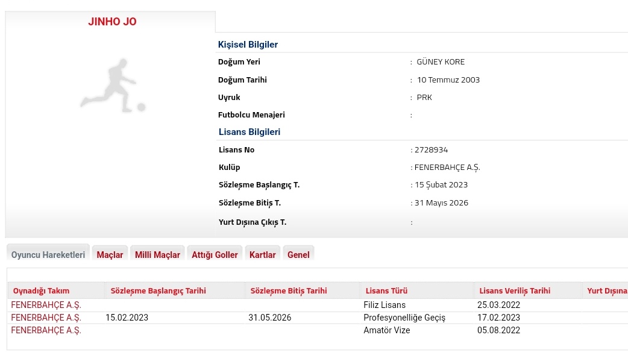Viewport: 628px width, 364px height.
Task: Click the 15.02.2023 contract start cell
Action: [127, 318]
